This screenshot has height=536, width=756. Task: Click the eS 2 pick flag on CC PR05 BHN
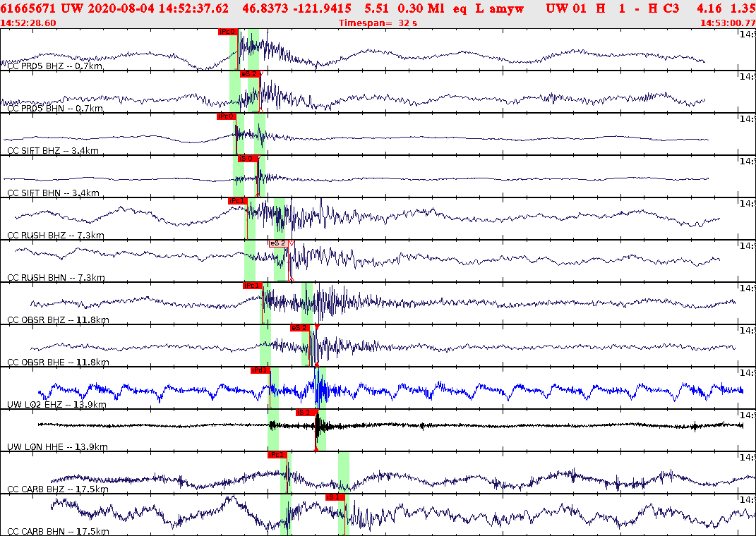[x=250, y=73]
